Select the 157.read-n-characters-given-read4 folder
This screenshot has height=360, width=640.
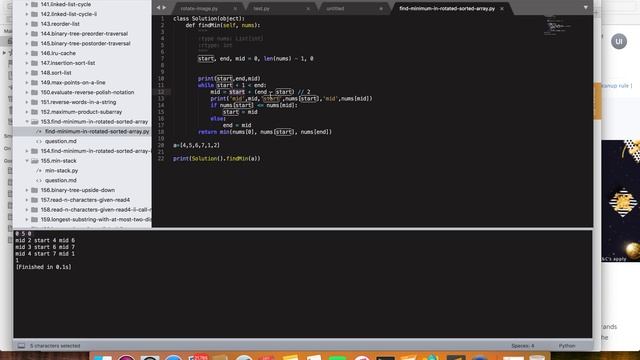pyautogui.click(x=85, y=200)
